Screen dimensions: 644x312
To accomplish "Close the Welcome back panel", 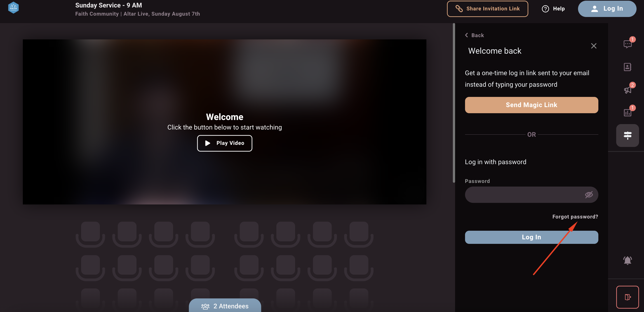I will point(594,46).
